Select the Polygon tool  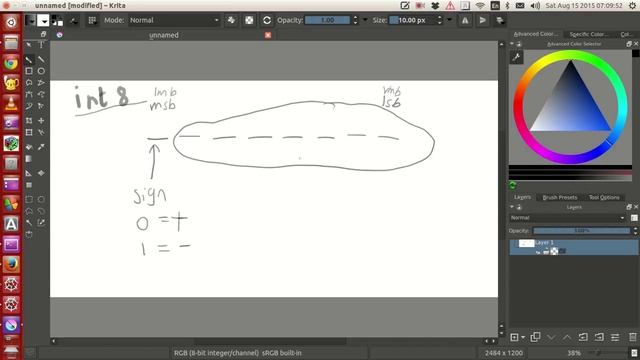click(29, 82)
